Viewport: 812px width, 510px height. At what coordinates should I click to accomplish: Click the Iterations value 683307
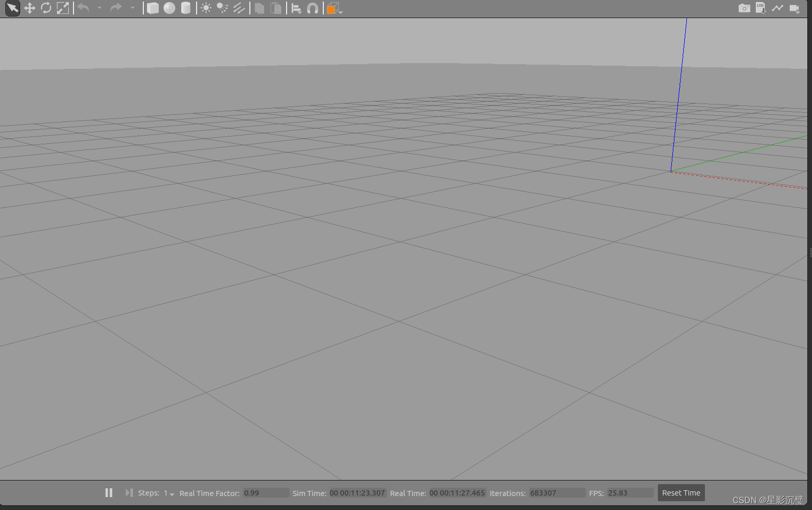(x=557, y=493)
